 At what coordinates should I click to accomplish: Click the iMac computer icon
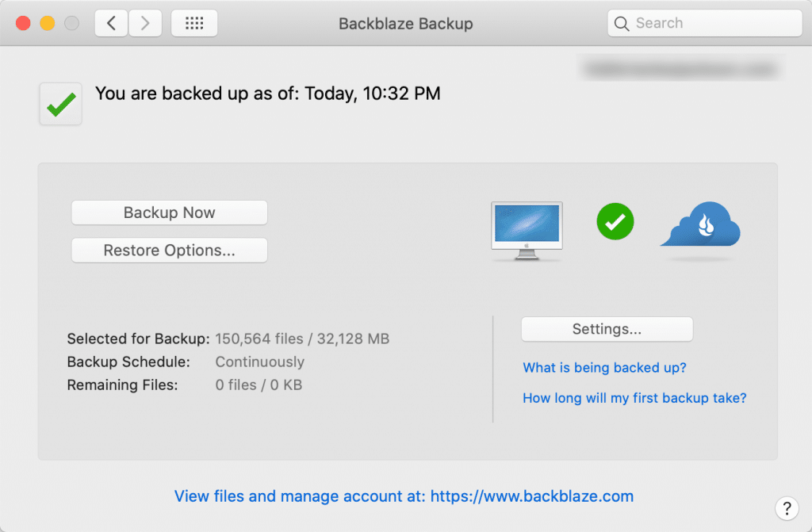point(527,230)
